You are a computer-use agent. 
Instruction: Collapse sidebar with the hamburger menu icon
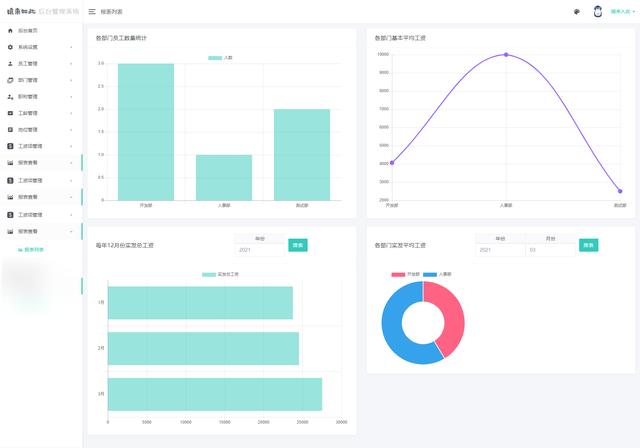(x=92, y=12)
